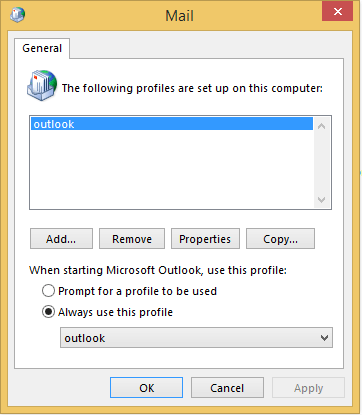Close the Mail dialog window
This screenshot has width=362, height=415.
tap(337, 12)
